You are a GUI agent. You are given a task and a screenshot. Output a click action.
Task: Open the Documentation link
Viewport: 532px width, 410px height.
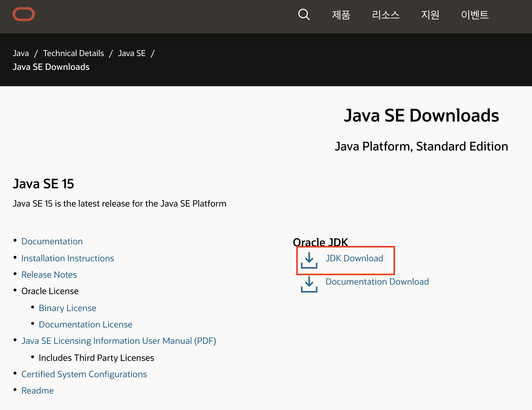[x=52, y=241]
